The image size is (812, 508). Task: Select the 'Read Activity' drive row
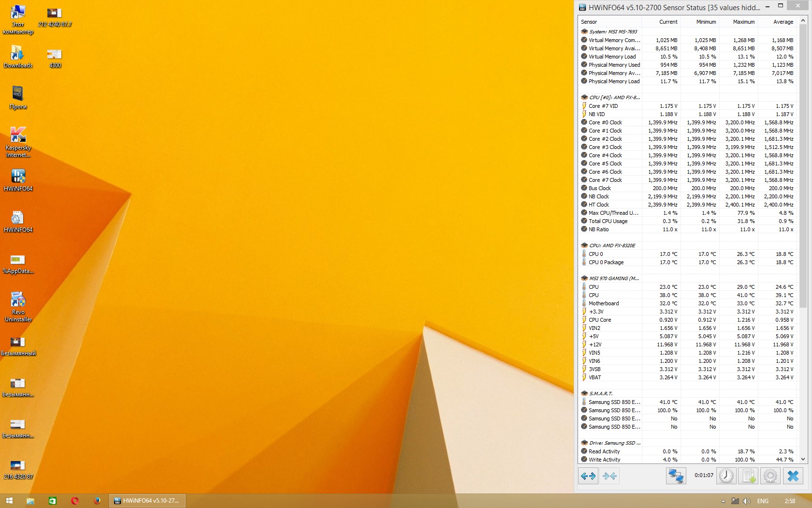click(687, 451)
